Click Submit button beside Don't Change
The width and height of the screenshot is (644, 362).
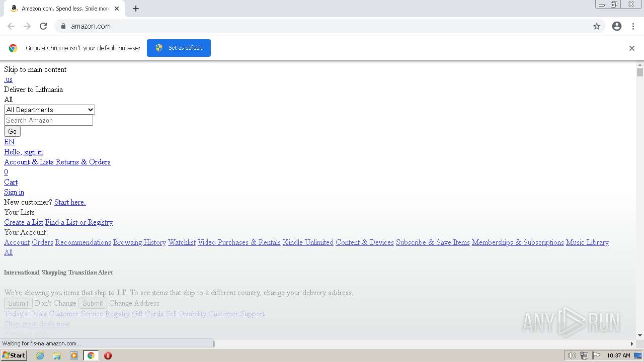[18, 303]
